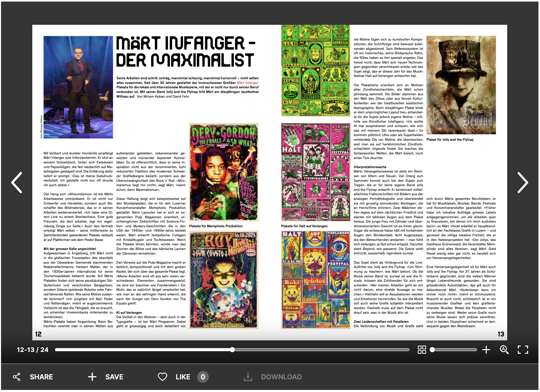Click the caption Plakate für Memphisto Produktion
The width and height of the screenshot is (540, 392).
[216, 226]
